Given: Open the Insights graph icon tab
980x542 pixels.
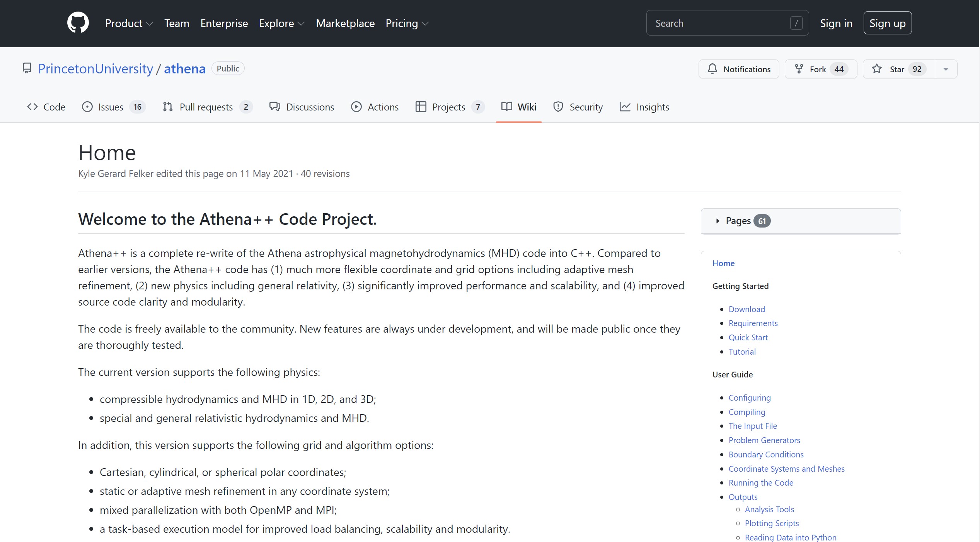Looking at the screenshot, I should (x=625, y=107).
